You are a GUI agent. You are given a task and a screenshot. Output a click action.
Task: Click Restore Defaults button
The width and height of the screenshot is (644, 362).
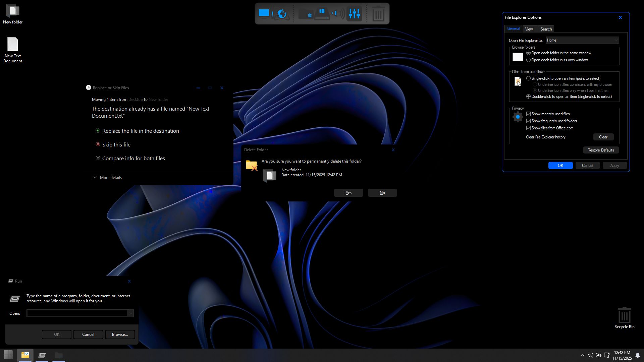(600, 150)
